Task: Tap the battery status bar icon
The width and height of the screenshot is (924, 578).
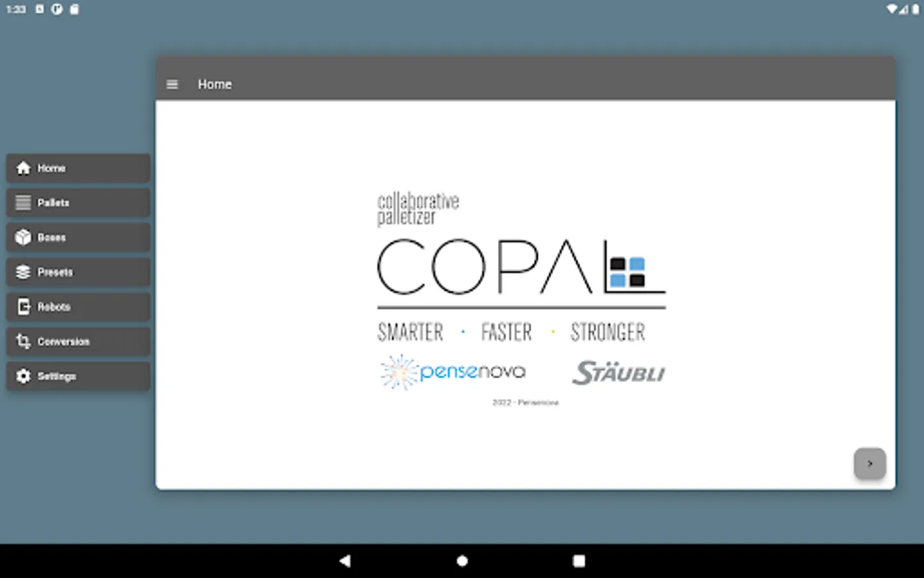Action: click(916, 9)
